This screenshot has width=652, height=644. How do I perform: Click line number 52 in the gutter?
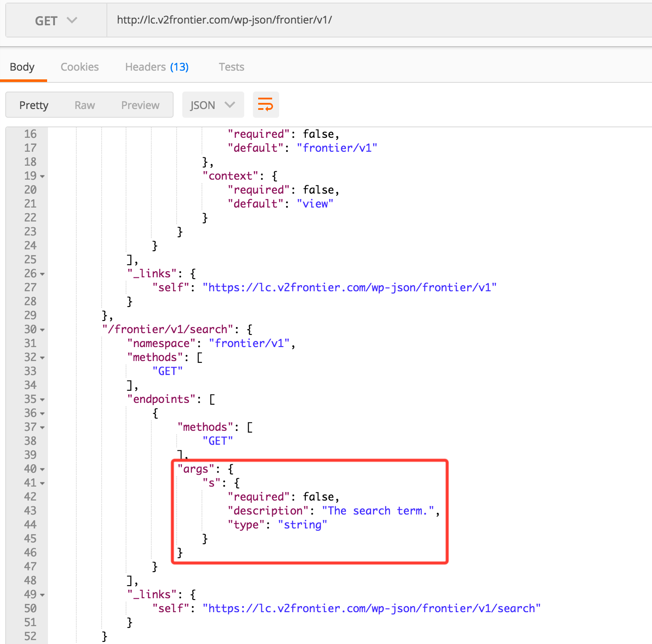(30, 636)
